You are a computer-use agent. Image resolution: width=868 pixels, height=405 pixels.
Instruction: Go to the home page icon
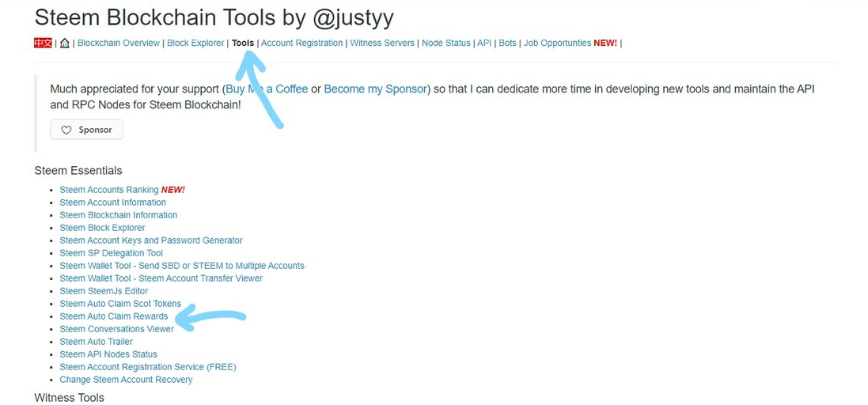click(x=64, y=44)
